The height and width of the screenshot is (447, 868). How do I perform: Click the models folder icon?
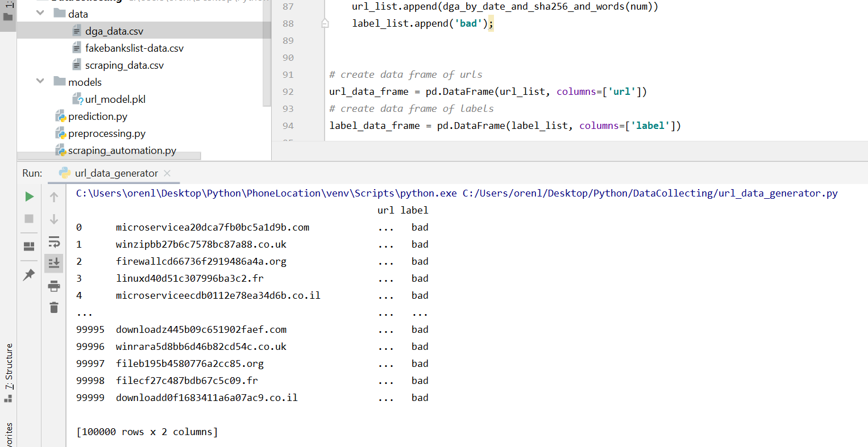[x=60, y=81]
